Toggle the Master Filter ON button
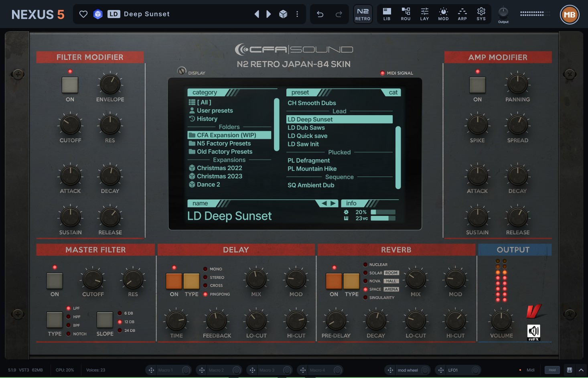 [x=55, y=281]
